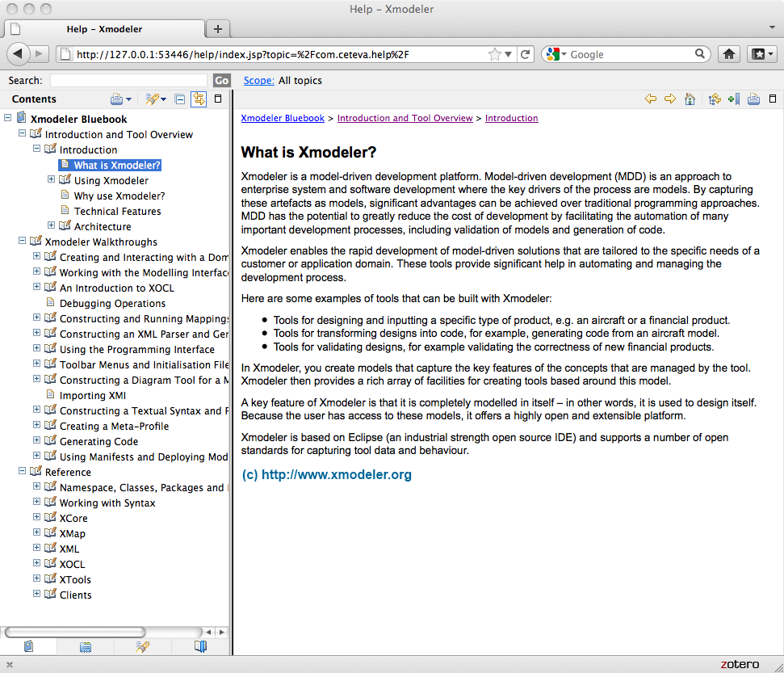Image resolution: width=784 pixels, height=673 pixels.
Task: Open the Google search engine selector
Action: [x=556, y=54]
